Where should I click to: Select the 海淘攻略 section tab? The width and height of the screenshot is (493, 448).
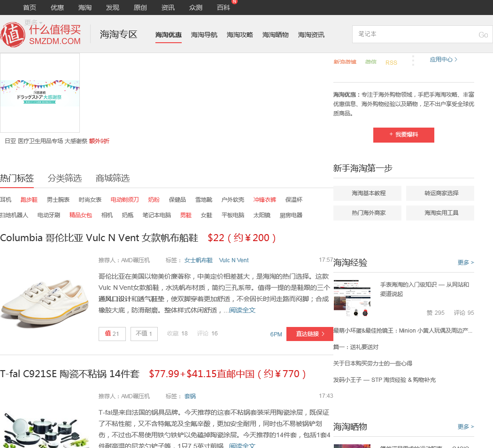[240, 35]
